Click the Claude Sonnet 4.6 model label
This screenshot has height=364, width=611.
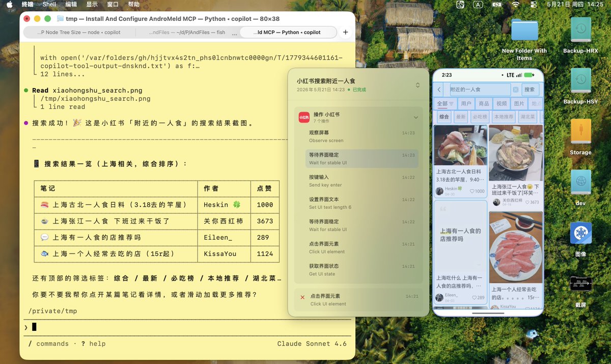click(x=312, y=344)
